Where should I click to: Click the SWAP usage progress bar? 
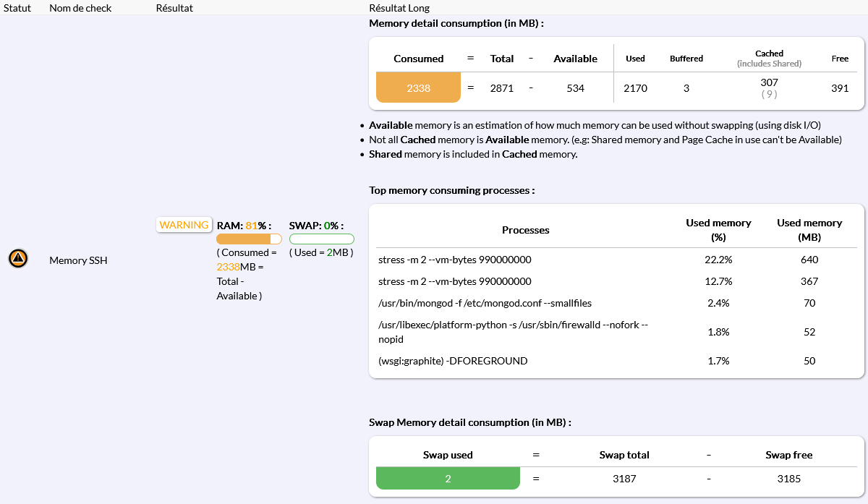pos(321,239)
